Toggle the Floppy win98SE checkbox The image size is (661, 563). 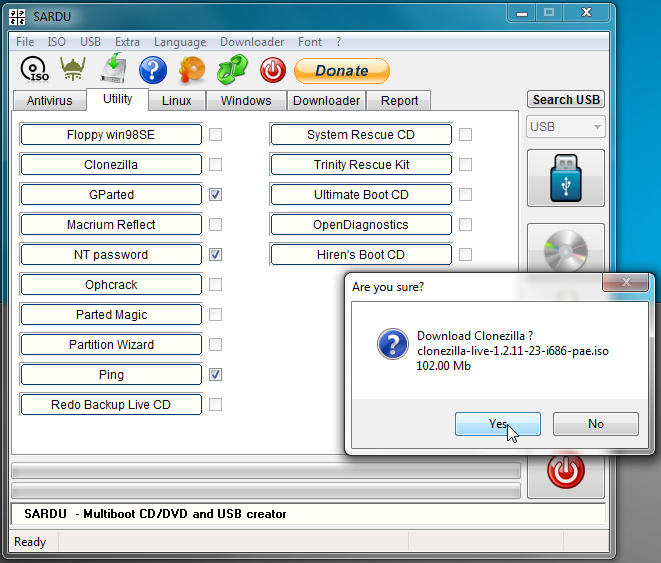point(215,135)
